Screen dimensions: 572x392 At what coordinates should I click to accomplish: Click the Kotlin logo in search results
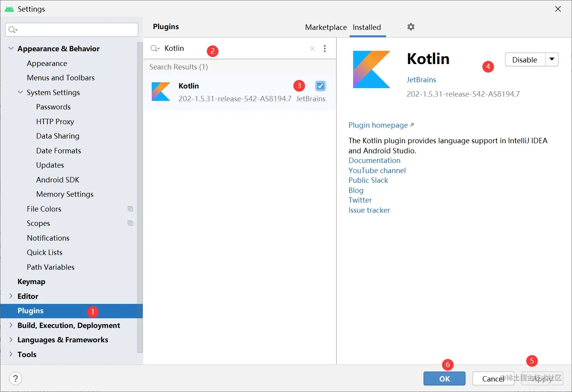click(x=161, y=92)
